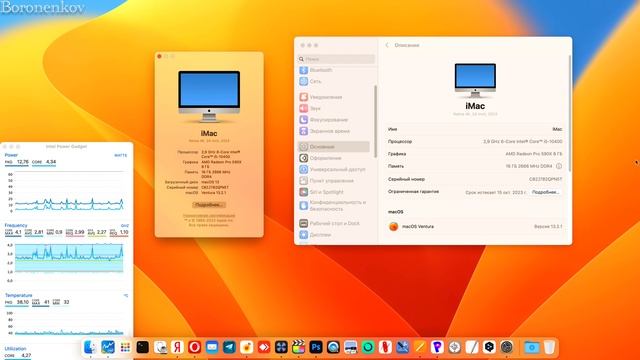
Task: Click Подробнее button in About This Mac
Action: click(209, 204)
